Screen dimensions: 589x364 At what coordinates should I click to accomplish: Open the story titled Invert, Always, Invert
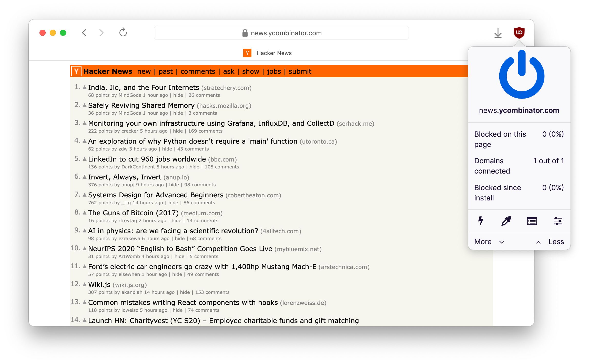pos(124,177)
